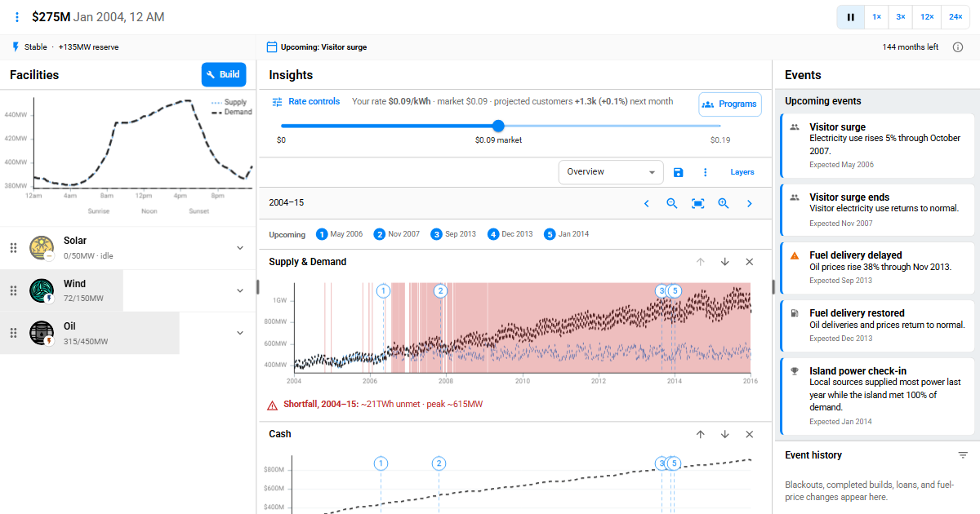
Task: Move Cash chart down
Action: 724,434
